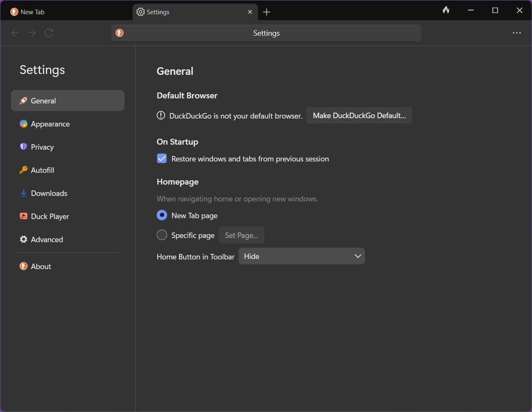Click the download arrow icon in sidebar
The height and width of the screenshot is (412, 532).
(x=24, y=193)
